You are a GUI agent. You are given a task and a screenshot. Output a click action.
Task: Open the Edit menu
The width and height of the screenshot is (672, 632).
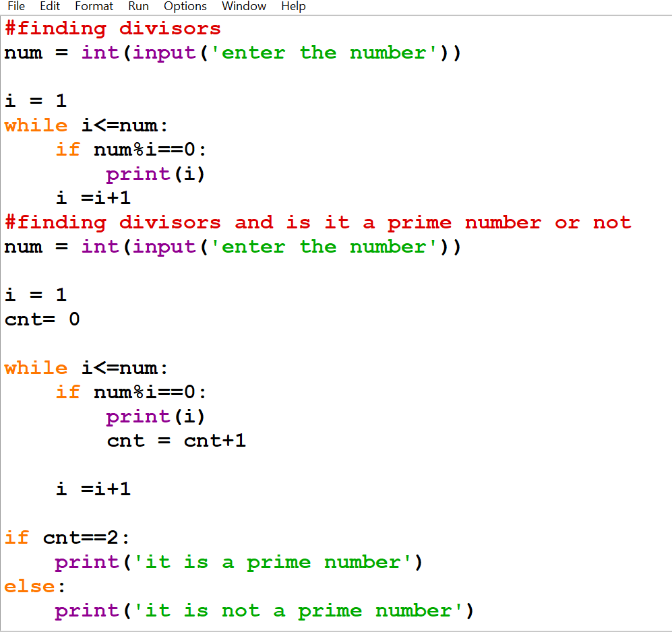point(50,7)
